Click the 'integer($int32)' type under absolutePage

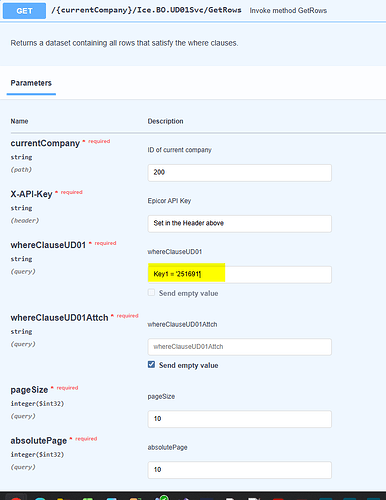click(37, 455)
